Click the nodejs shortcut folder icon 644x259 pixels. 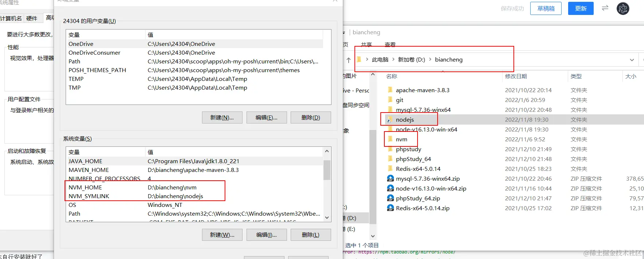click(x=390, y=119)
